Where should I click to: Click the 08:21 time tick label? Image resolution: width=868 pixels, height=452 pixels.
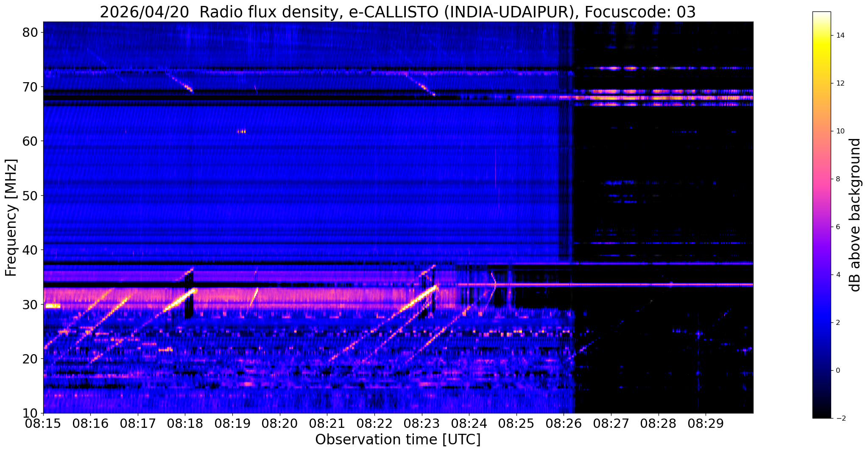(327, 424)
